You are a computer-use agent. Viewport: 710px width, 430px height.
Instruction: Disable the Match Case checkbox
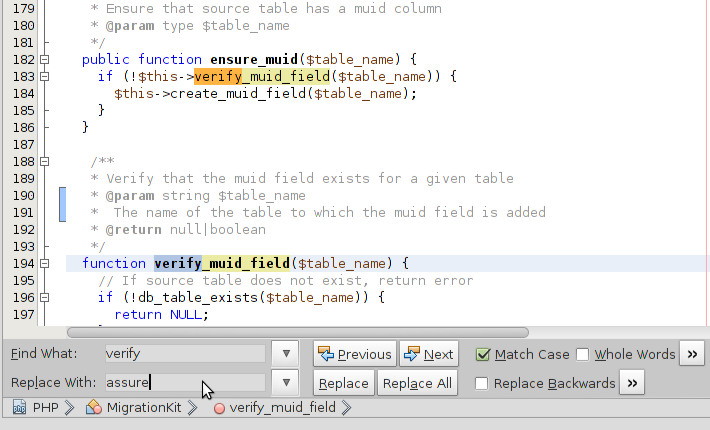coord(483,354)
